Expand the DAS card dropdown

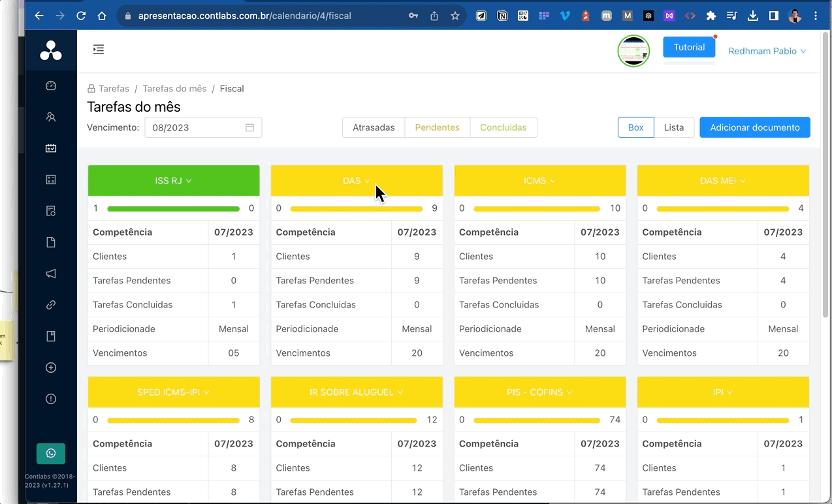click(357, 181)
